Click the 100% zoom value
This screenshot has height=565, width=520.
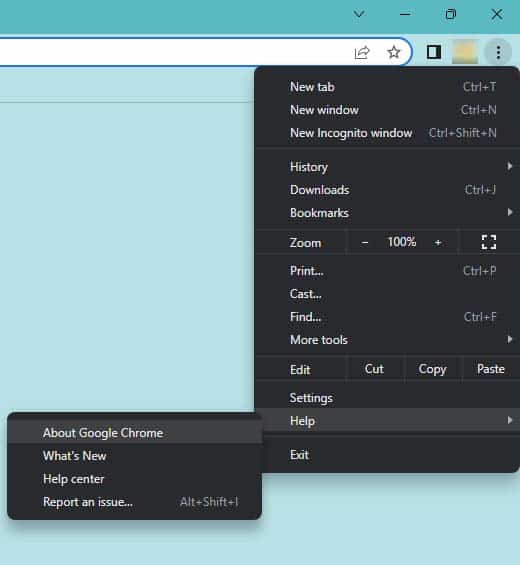[x=401, y=242]
